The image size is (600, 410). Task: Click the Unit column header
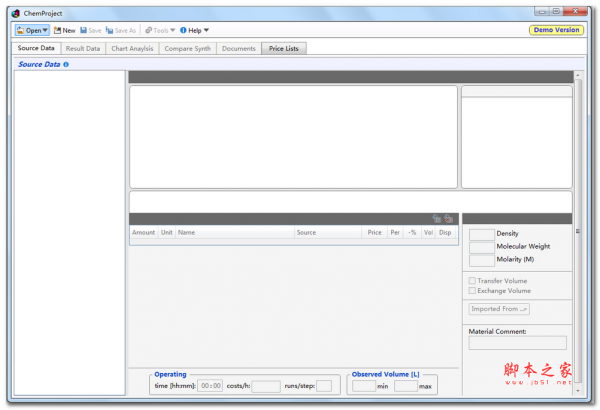pos(166,232)
